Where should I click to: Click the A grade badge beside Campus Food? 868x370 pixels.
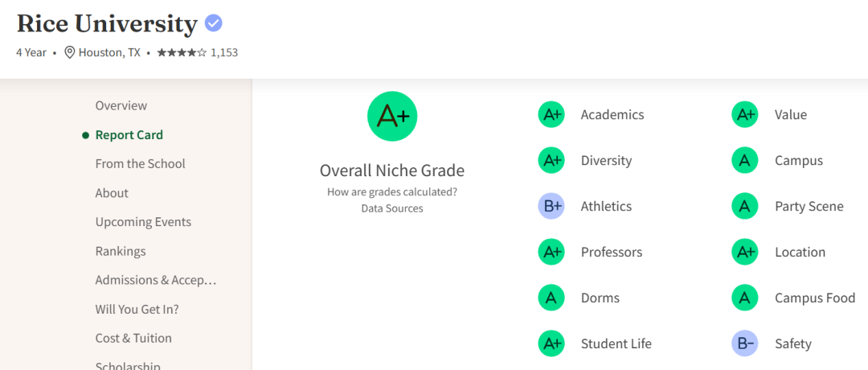[745, 298]
